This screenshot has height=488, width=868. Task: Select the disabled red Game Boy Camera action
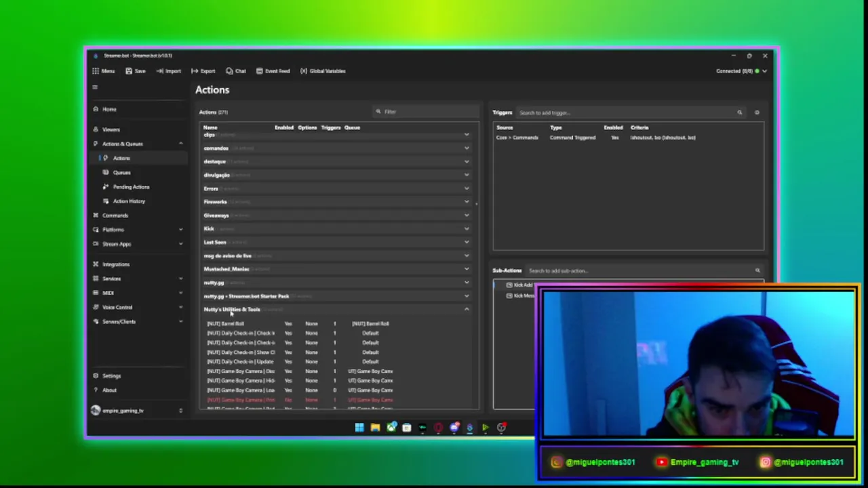click(x=337, y=400)
